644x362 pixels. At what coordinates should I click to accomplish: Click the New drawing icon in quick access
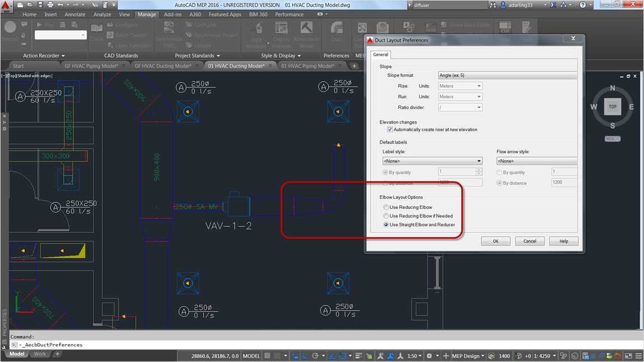click(x=20, y=5)
